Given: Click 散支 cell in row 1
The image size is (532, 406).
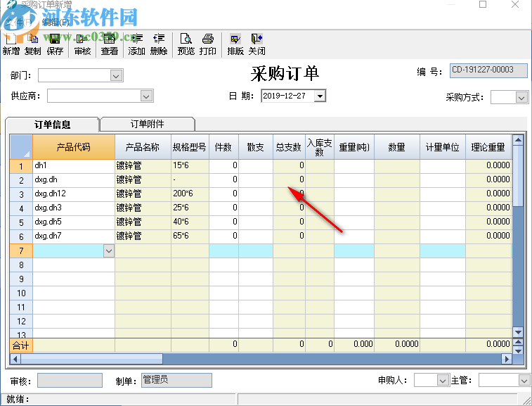Looking at the screenshot, I should pos(256,166).
